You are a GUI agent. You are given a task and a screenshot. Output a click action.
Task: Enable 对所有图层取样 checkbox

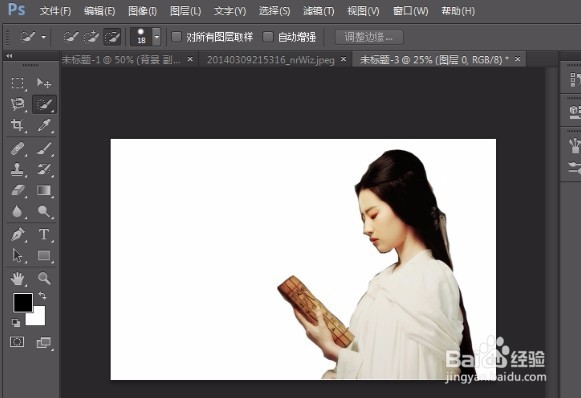click(176, 37)
